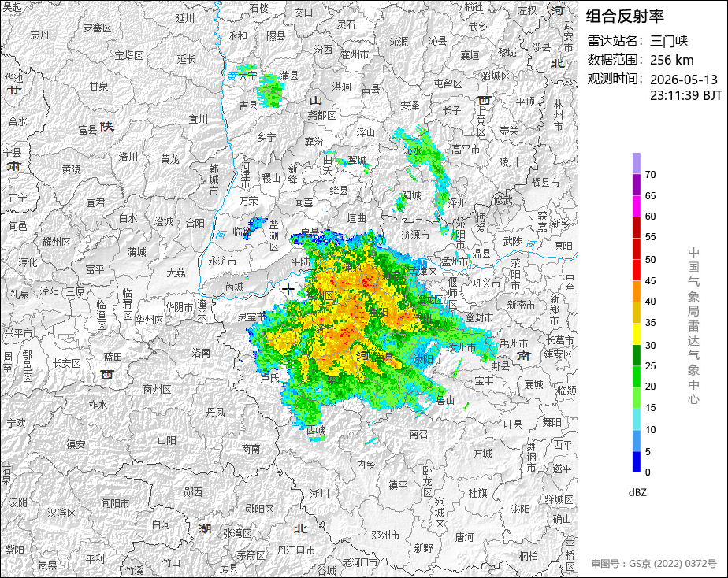Screen dimensions: 728x578
Task: Select the dark red 55-60 dBZ swatch
Action: (x=636, y=228)
